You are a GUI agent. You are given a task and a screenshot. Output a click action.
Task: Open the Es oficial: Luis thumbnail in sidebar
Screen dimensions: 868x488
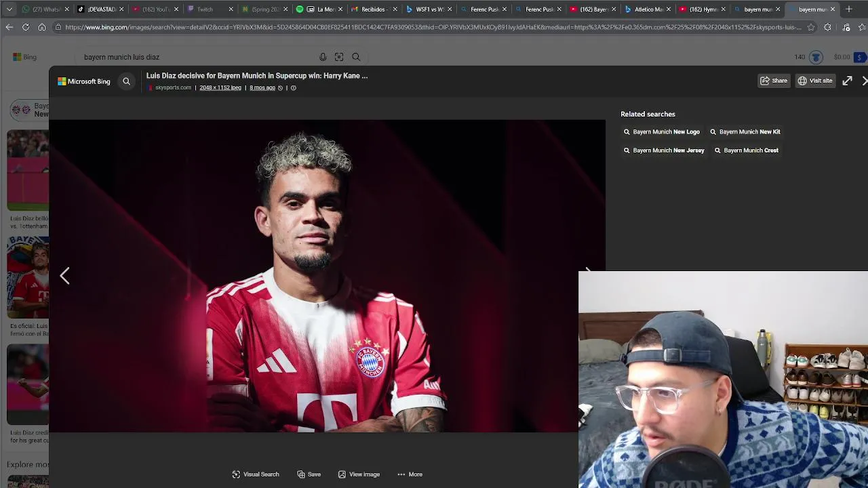pyautogui.click(x=28, y=277)
